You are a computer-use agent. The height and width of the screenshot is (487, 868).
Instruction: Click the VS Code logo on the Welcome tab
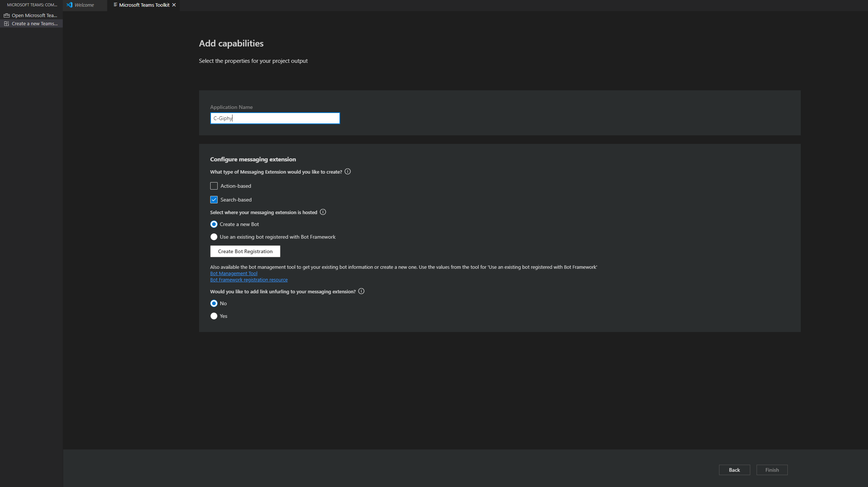[69, 5]
